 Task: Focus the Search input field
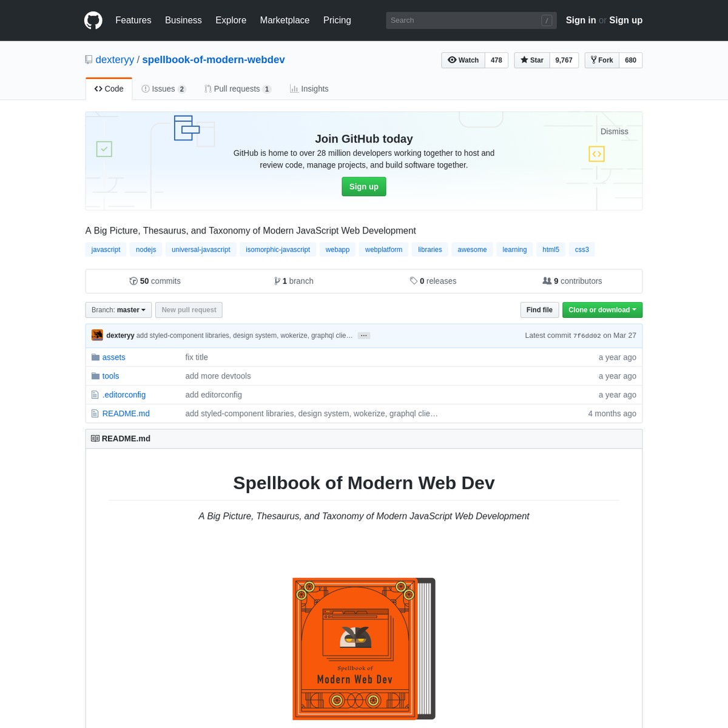[471, 20]
